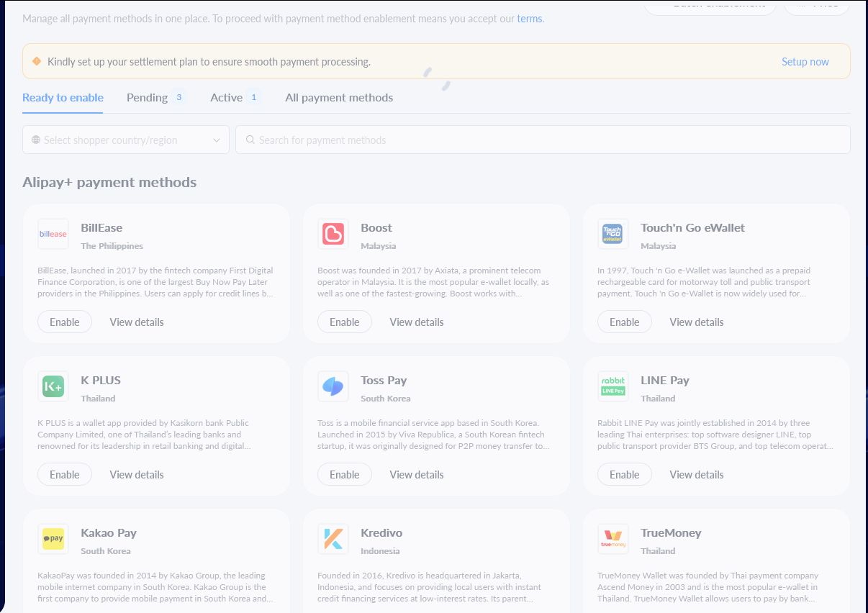868x613 pixels.
Task: Open the shopper country/region dropdown
Action: [x=126, y=140]
